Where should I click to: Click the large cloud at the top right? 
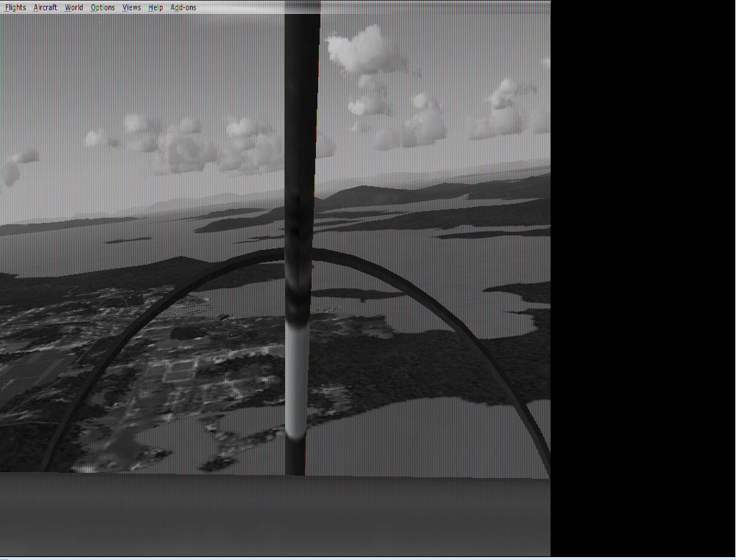click(x=367, y=51)
